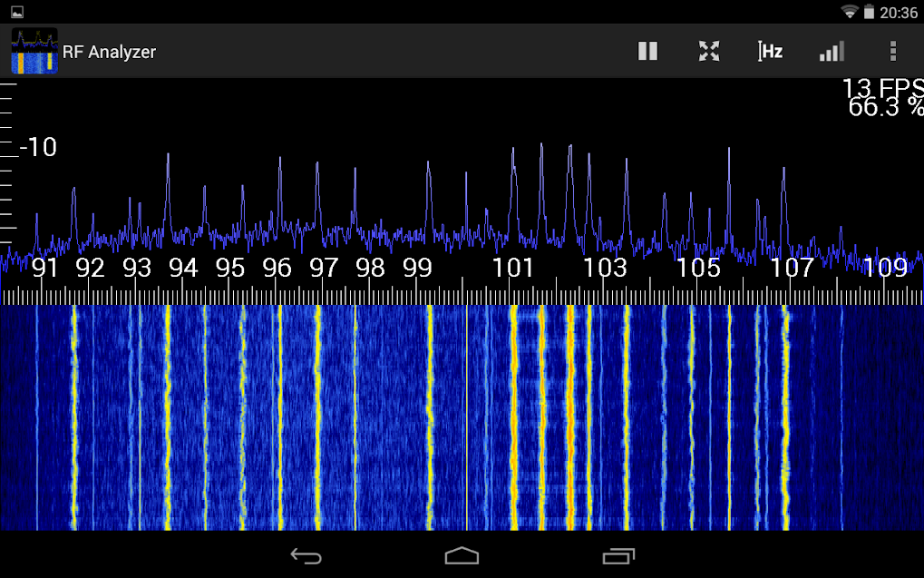Image resolution: width=924 pixels, height=578 pixels.
Task: Select the 97 MHz axis label
Action: pos(324,268)
